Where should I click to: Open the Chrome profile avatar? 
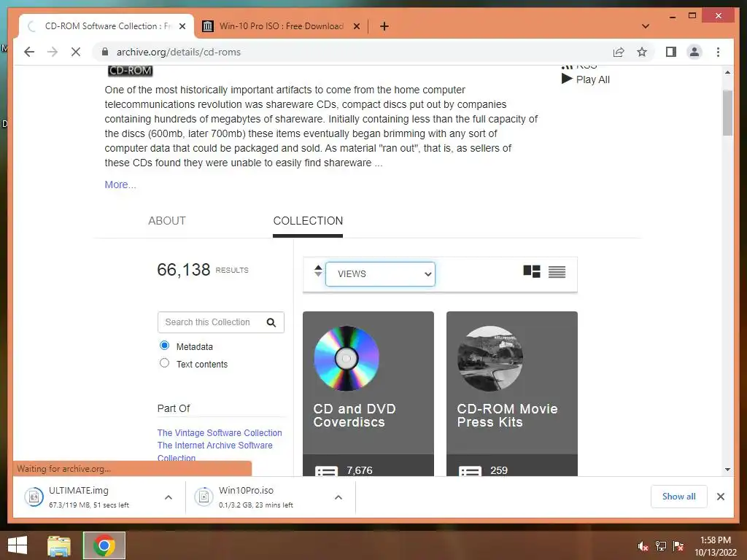point(694,52)
